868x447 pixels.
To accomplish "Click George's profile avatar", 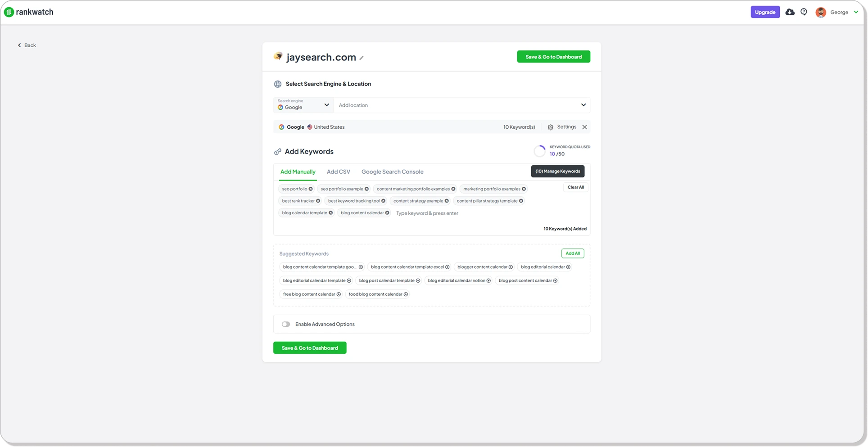I will point(821,12).
